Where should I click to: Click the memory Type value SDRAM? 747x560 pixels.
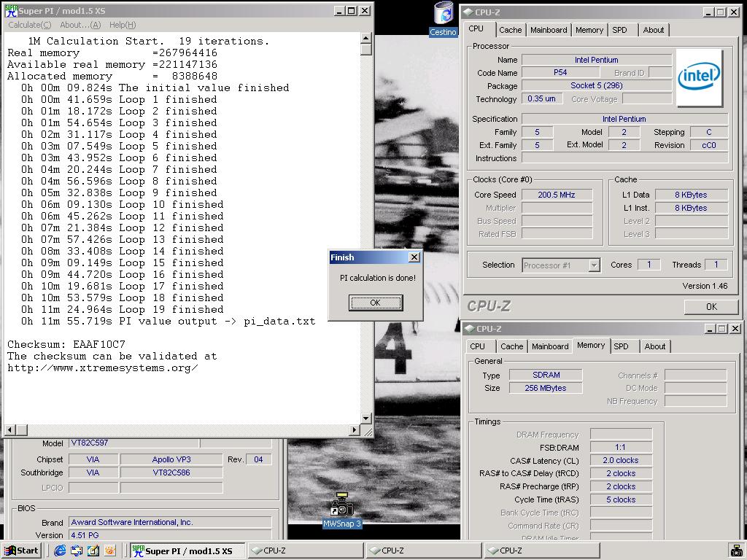pos(546,376)
